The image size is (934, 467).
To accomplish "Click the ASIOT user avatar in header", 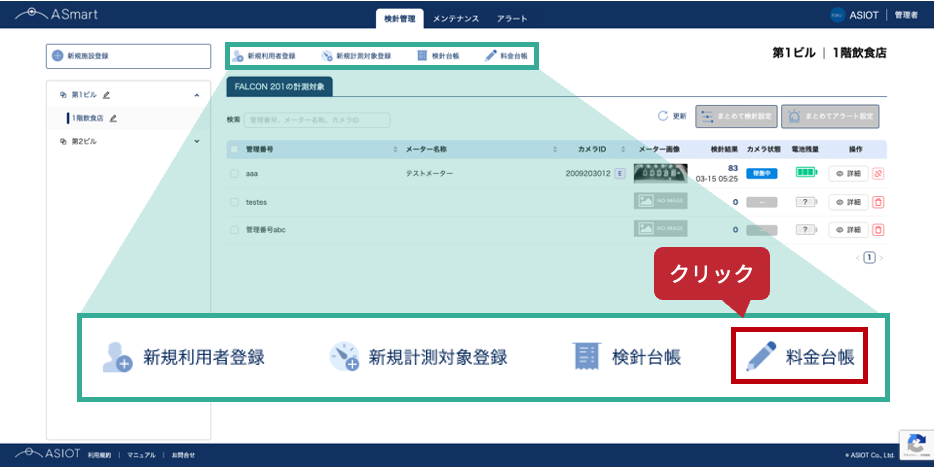I will (x=837, y=15).
